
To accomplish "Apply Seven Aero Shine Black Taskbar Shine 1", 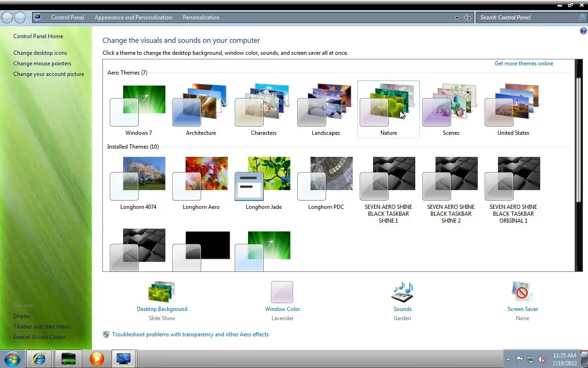I will 389,190.
